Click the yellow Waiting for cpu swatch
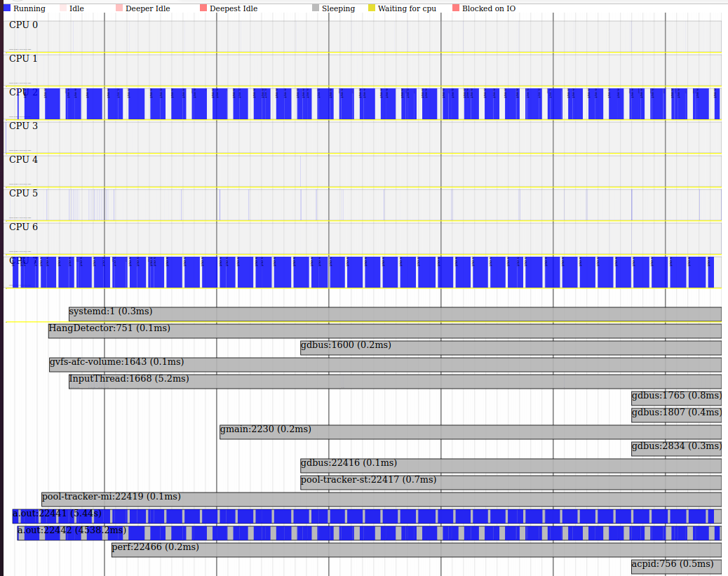The image size is (728, 576). coord(372,8)
